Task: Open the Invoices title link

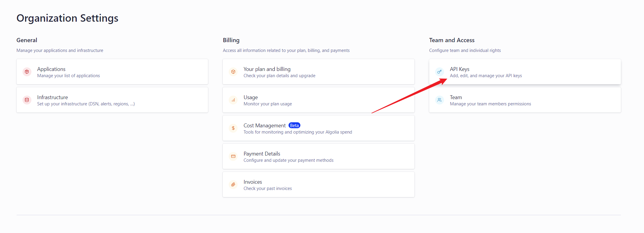Action: [252, 182]
